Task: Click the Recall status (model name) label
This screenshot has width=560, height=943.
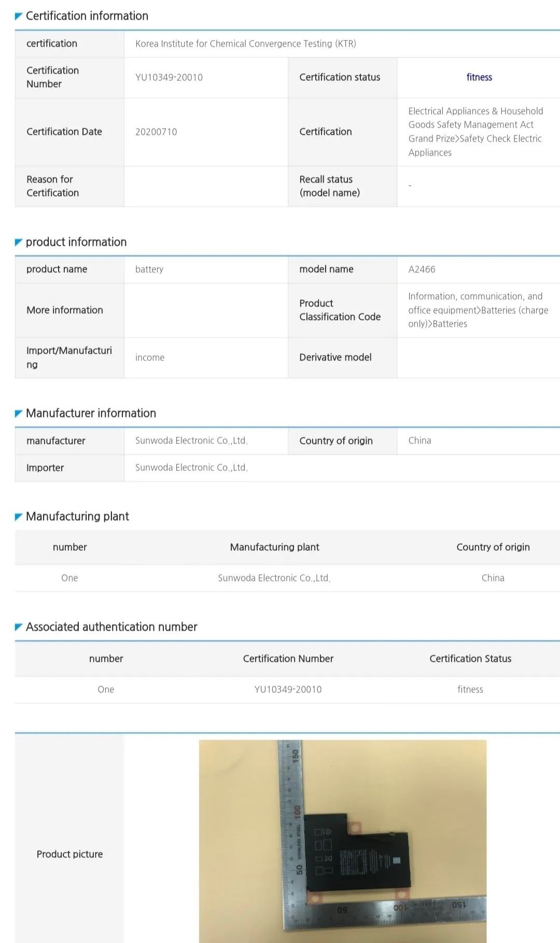Action: pyautogui.click(x=329, y=186)
